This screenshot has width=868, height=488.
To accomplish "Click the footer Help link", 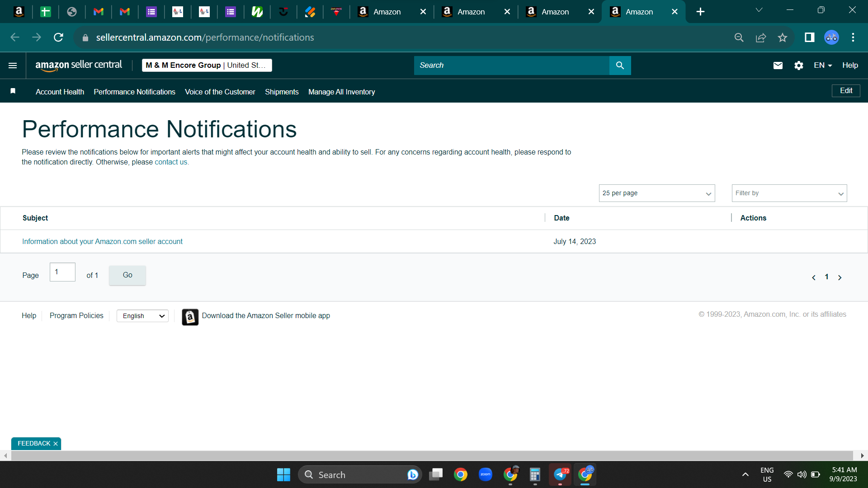I will (29, 316).
